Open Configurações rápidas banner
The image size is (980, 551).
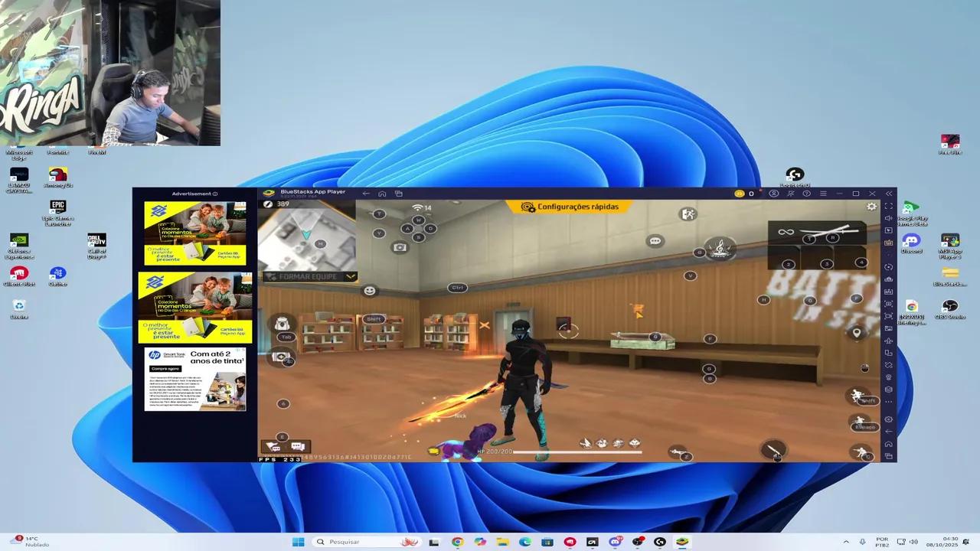[570, 207]
